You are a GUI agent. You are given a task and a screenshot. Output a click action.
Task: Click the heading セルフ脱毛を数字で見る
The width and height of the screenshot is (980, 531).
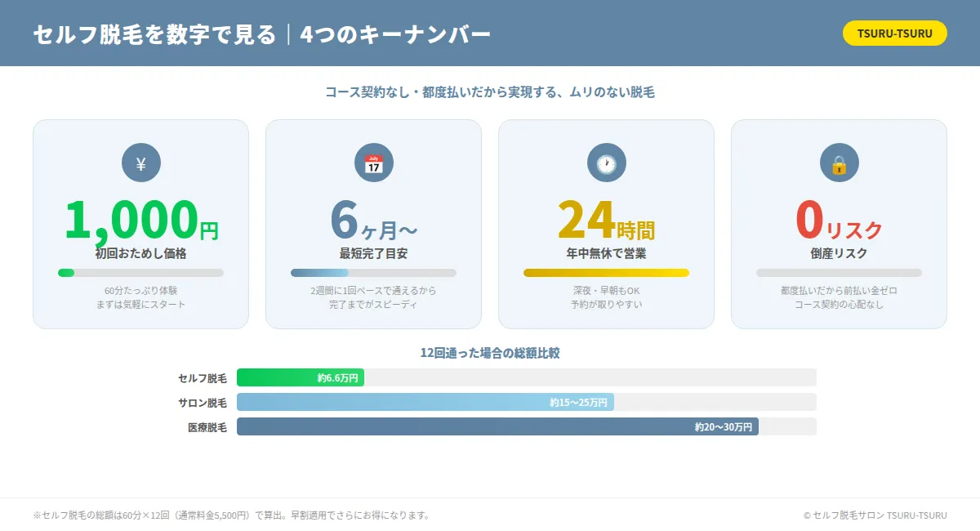154,34
